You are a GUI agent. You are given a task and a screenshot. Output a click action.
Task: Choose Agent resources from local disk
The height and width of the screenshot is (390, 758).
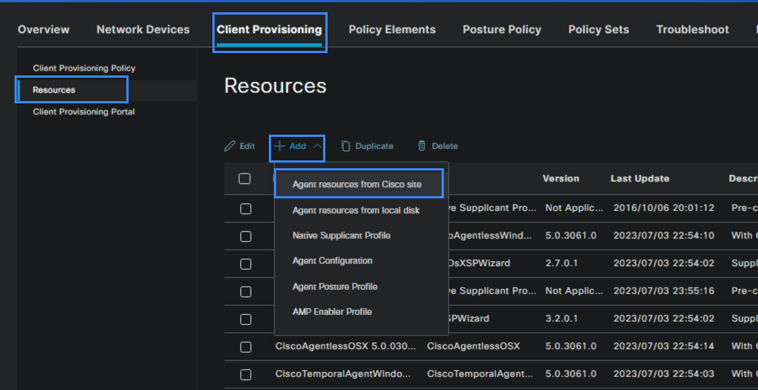click(356, 211)
